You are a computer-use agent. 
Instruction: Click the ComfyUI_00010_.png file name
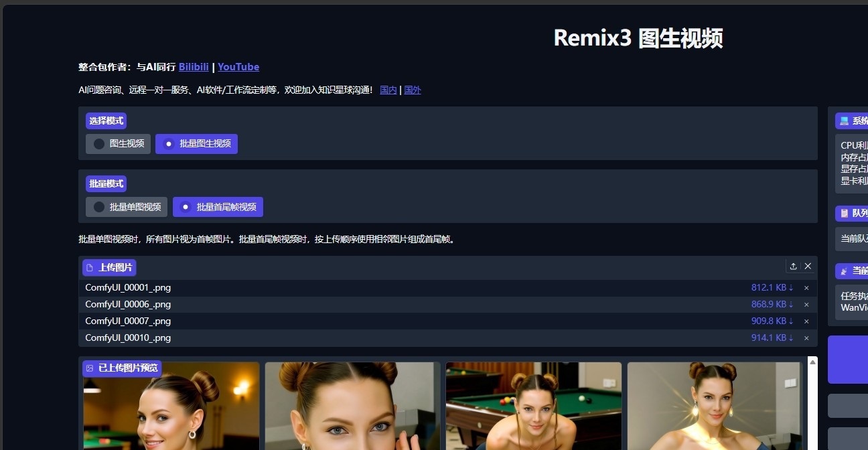[x=128, y=337]
